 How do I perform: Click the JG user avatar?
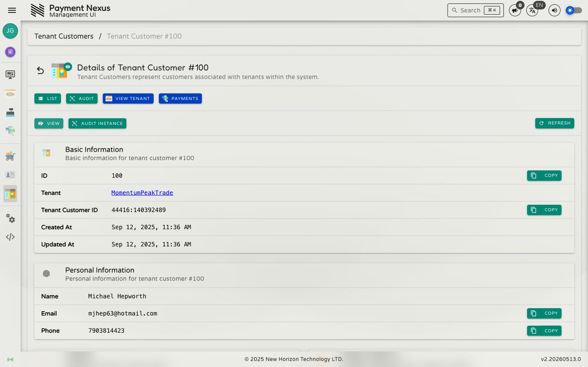click(10, 31)
